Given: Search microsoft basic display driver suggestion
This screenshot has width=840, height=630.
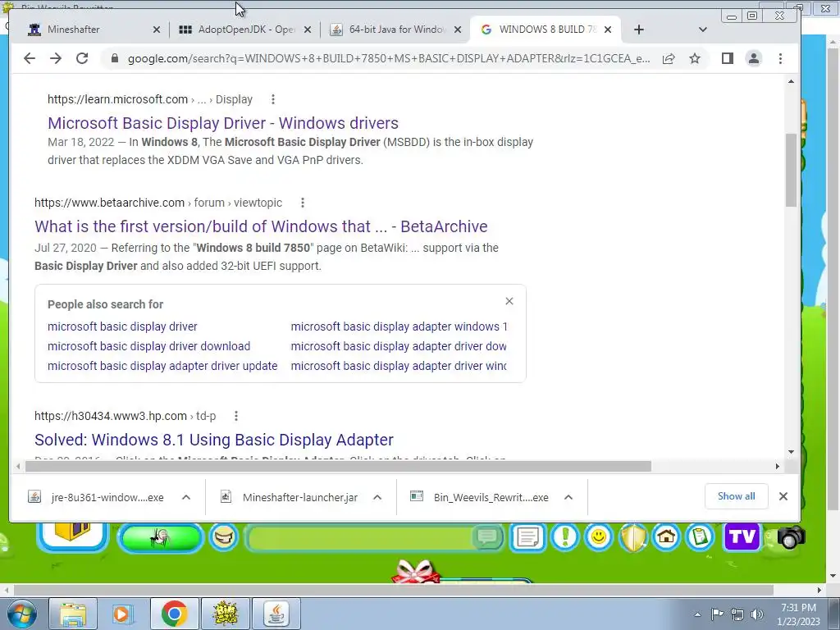Looking at the screenshot, I should pyautogui.click(x=122, y=326).
